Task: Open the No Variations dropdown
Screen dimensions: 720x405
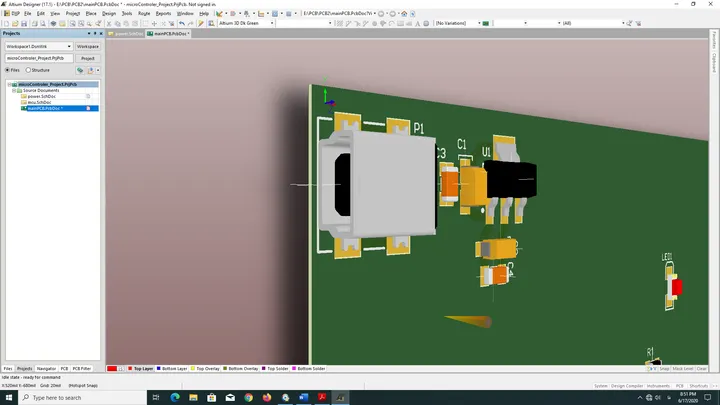Action: pos(458,23)
